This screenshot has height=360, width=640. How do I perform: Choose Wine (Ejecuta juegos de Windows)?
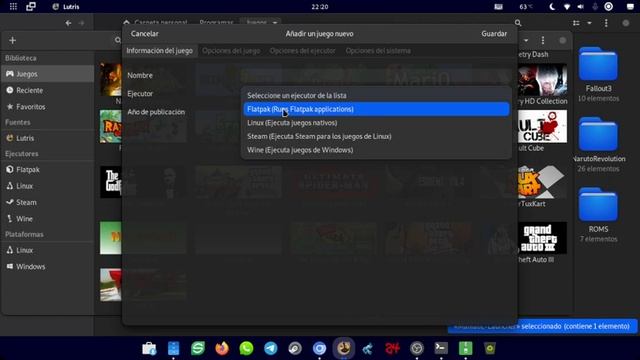tap(376, 150)
